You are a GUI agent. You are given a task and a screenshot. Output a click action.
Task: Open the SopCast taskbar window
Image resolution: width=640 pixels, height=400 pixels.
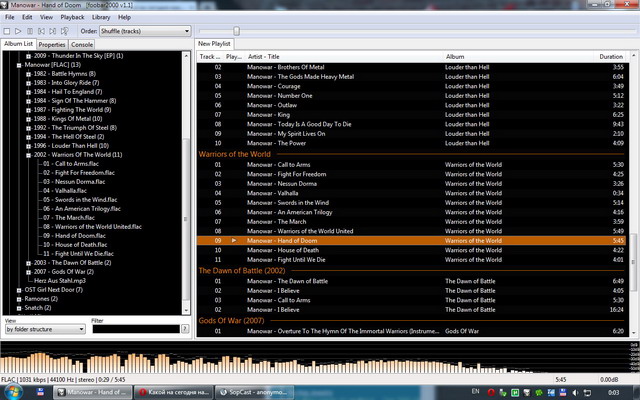tap(256, 392)
